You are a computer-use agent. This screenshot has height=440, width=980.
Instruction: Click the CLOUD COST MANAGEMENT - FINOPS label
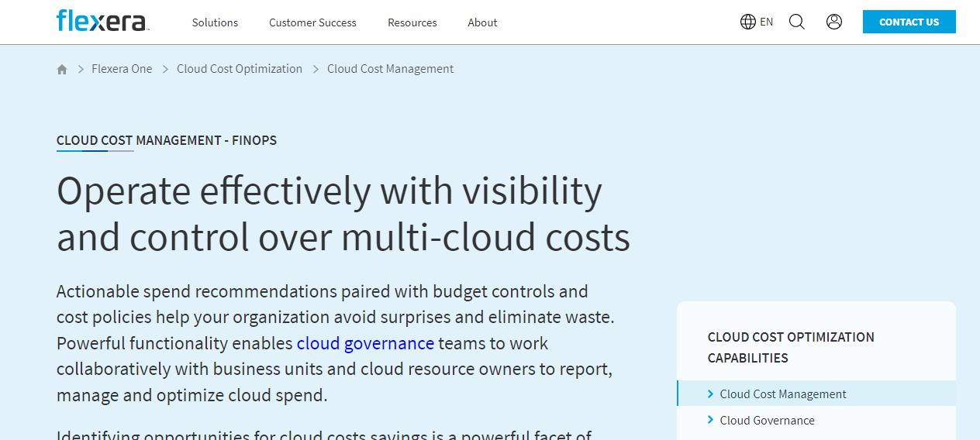pyautogui.click(x=167, y=140)
